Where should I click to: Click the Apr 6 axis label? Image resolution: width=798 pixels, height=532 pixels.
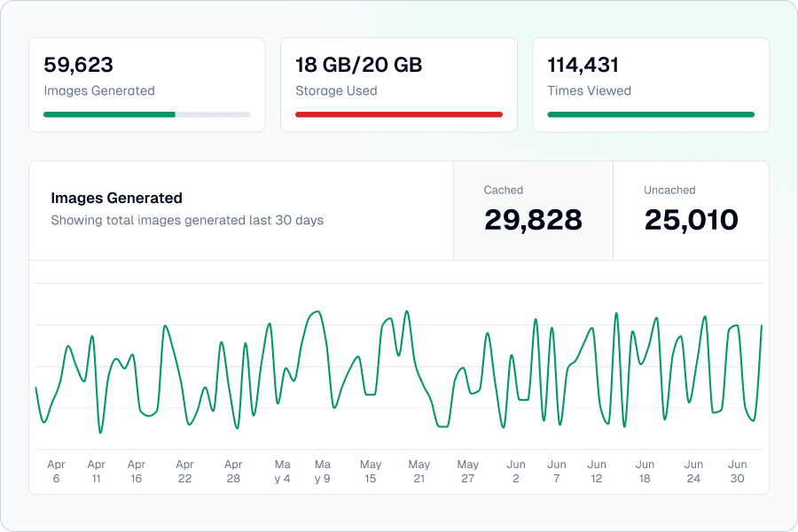click(x=56, y=472)
